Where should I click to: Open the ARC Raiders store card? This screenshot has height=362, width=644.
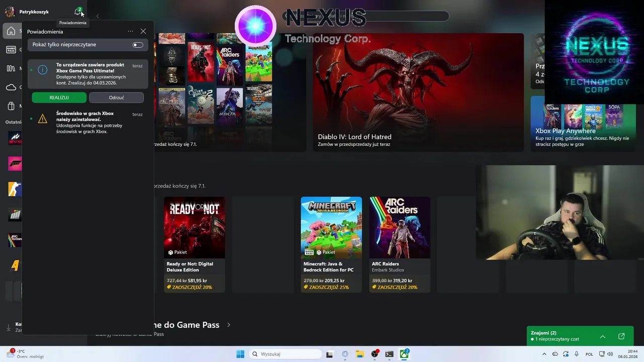[399, 244]
